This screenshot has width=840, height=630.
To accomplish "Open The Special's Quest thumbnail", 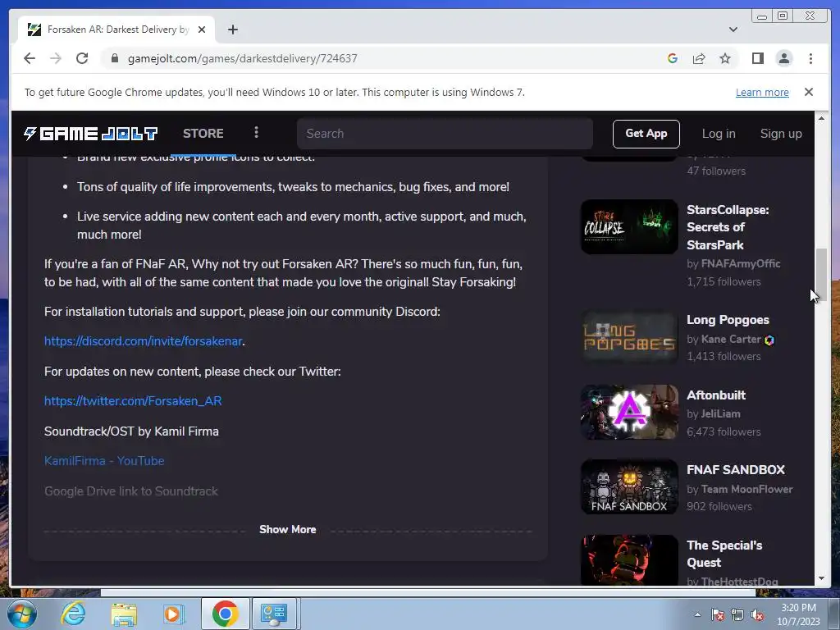I will (x=629, y=559).
